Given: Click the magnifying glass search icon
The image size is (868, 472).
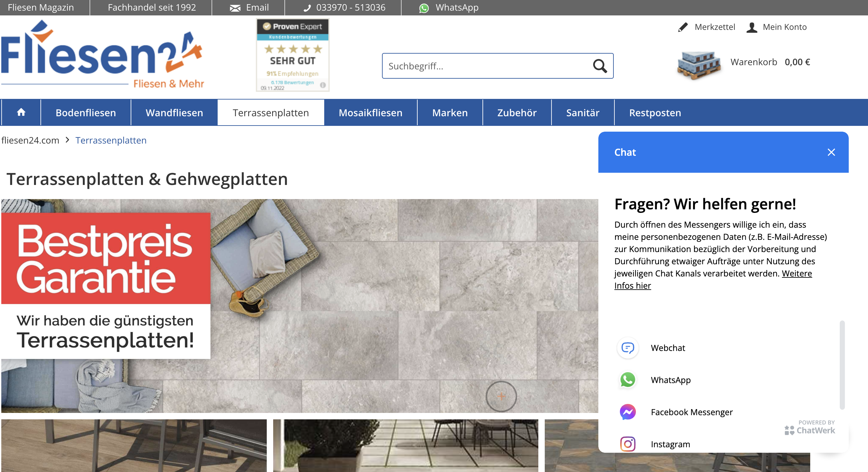Looking at the screenshot, I should (600, 66).
